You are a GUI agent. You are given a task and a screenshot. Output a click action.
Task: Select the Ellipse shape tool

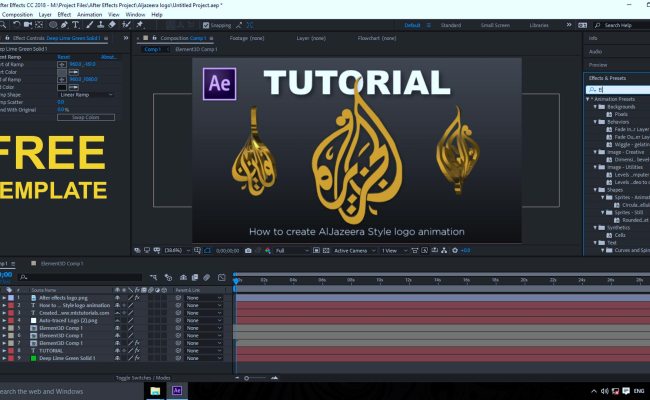(53, 25)
